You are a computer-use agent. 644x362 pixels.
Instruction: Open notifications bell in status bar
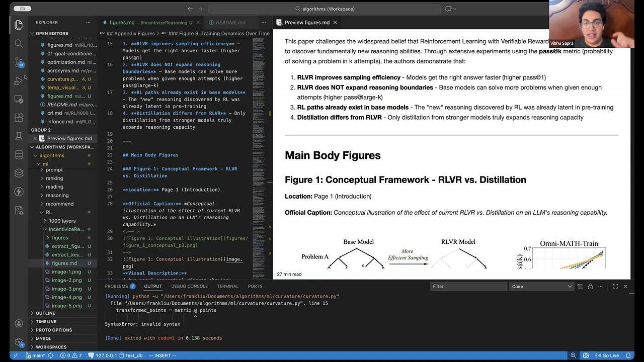tap(628, 355)
